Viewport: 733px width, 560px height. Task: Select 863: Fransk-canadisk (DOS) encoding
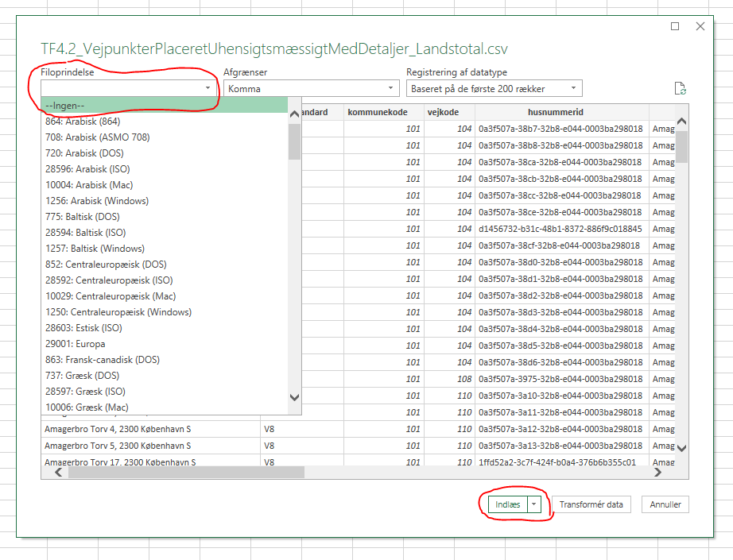point(164,360)
